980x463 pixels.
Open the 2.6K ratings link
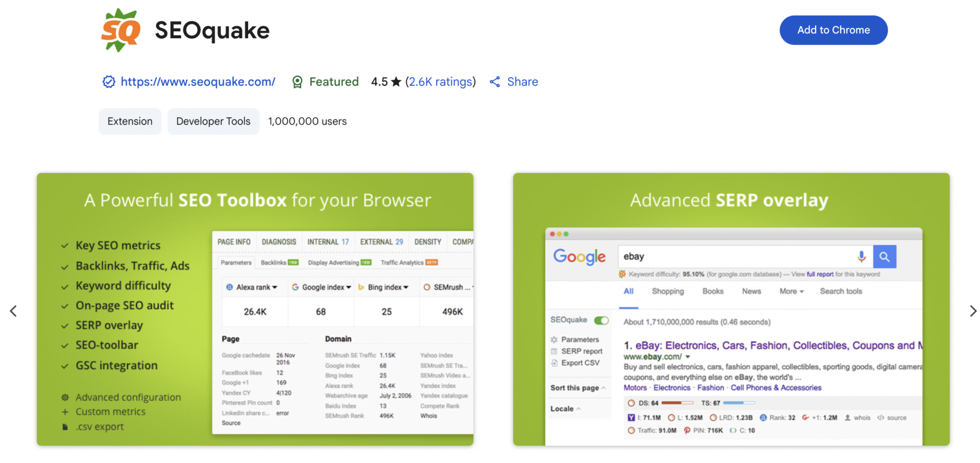tap(440, 82)
